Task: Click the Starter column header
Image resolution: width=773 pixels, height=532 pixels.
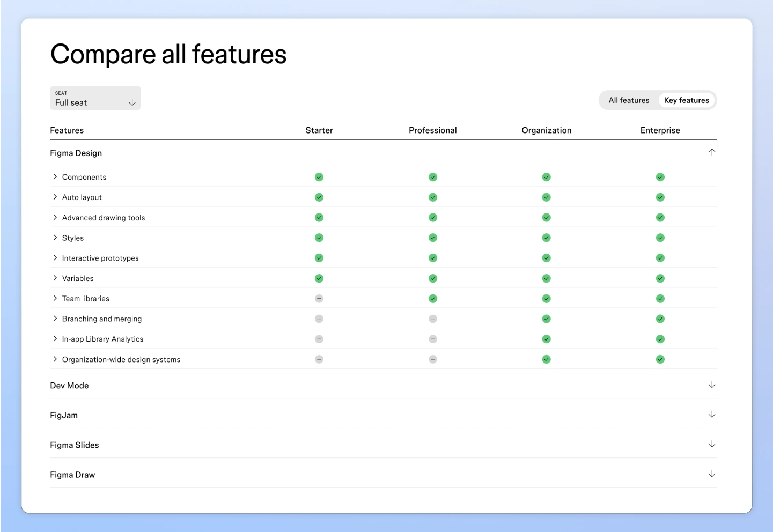Action: pos(319,130)
